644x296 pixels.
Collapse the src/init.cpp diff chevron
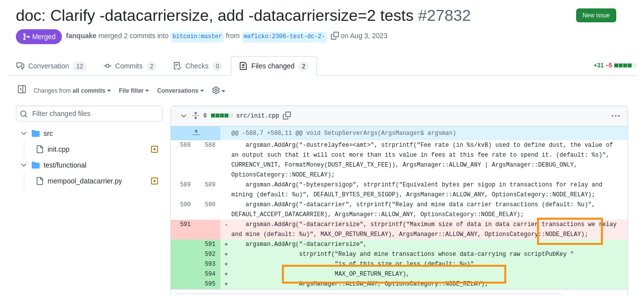(x=184, y=116)
